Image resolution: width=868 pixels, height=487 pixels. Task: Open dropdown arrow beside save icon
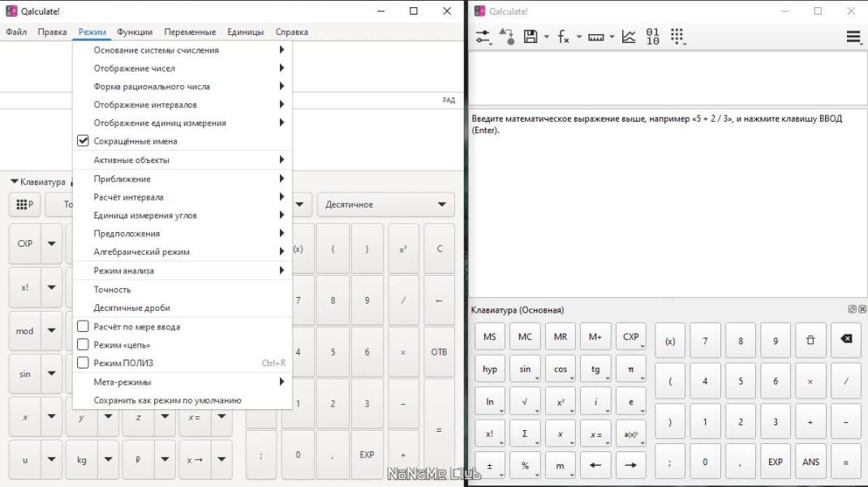pos(547,37)
